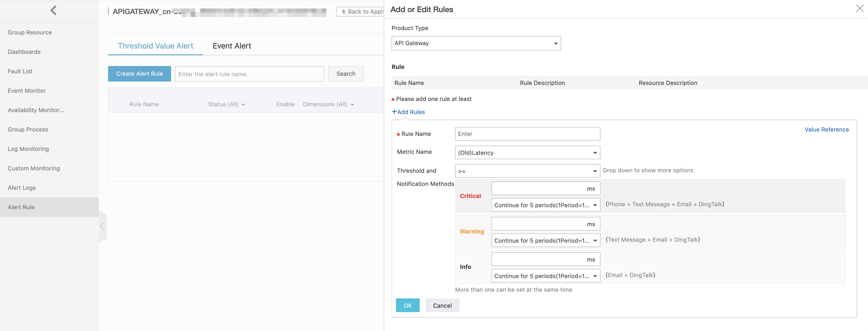
Task: Click into the Rule Name Enter field
Action: pos(527,134)
